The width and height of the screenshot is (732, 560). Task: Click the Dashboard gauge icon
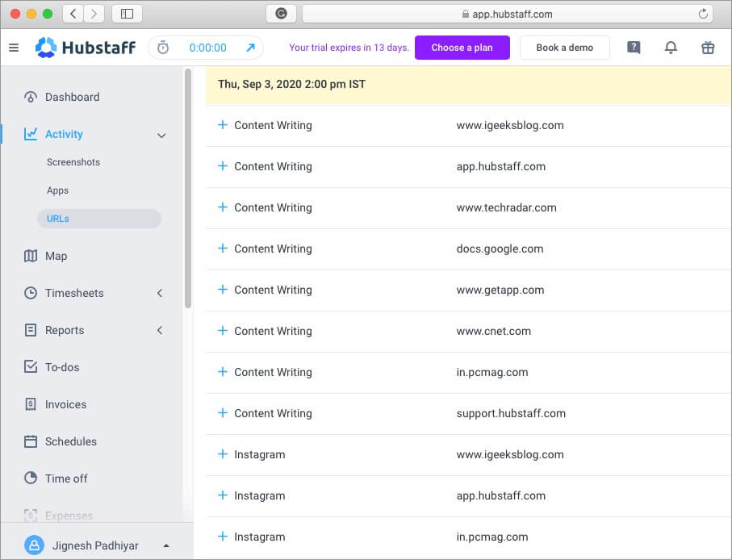(x=31, y=97)
